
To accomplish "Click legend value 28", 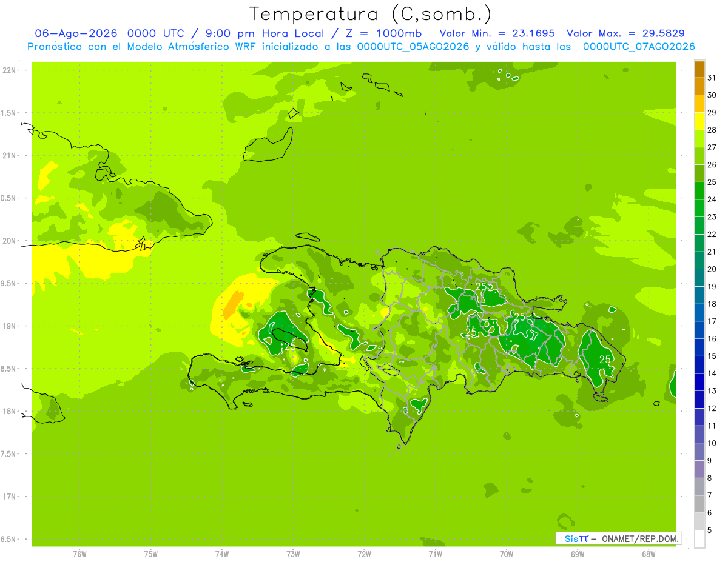I will [x=712, y=130].
